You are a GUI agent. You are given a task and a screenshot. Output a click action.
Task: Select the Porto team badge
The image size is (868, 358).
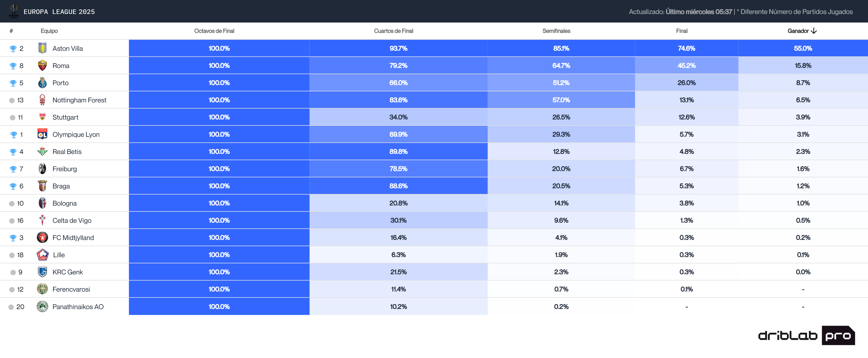click(x=42, y=83)
